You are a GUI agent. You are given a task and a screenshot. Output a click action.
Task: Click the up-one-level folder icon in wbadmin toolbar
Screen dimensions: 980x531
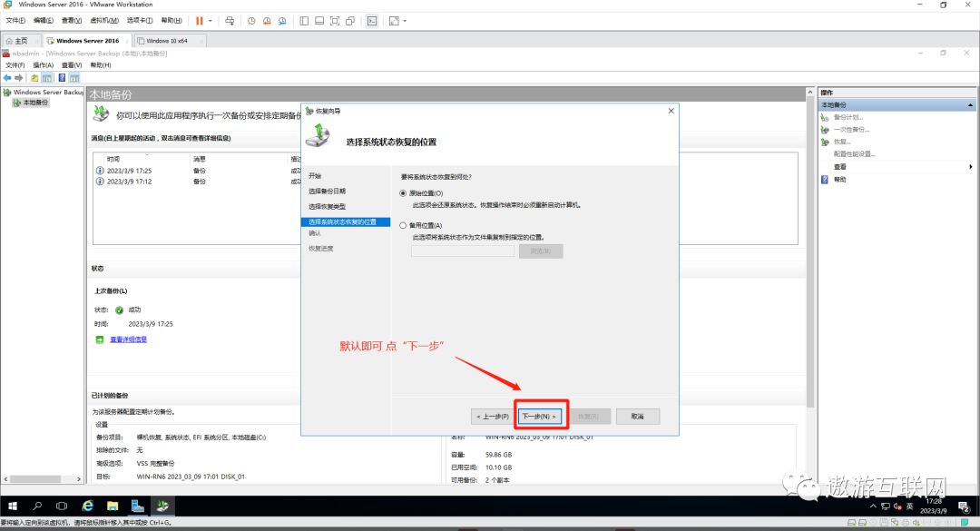pyautogui.click(x=35, y=77)
